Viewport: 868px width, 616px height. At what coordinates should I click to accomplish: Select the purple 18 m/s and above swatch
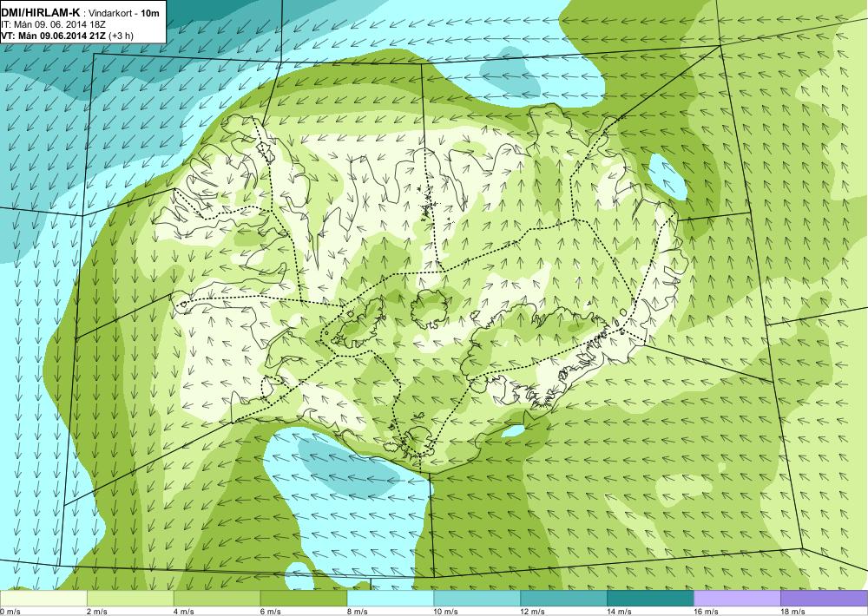pyautogui.click(x=825, y=599)
